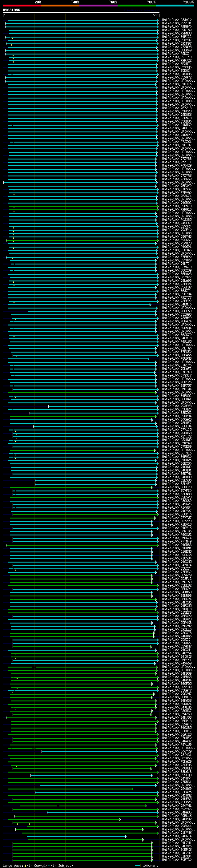
Task: Select the UniRef100_A1D013 label
Action: click(x=176, y=525)
